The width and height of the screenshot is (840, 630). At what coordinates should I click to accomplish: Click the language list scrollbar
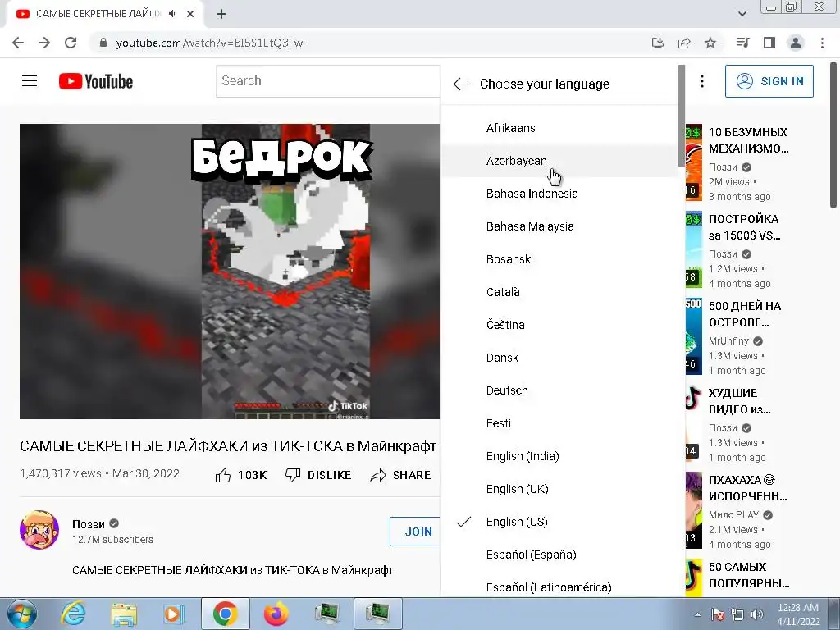(682, 115)
